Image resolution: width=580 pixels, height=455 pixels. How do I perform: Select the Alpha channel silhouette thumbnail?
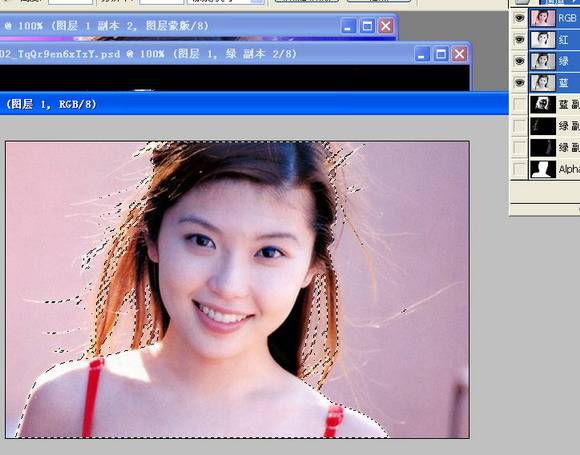tap(543, 169)
